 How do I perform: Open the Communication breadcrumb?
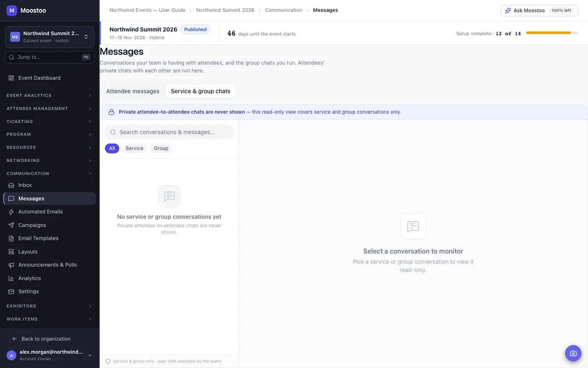284,10
